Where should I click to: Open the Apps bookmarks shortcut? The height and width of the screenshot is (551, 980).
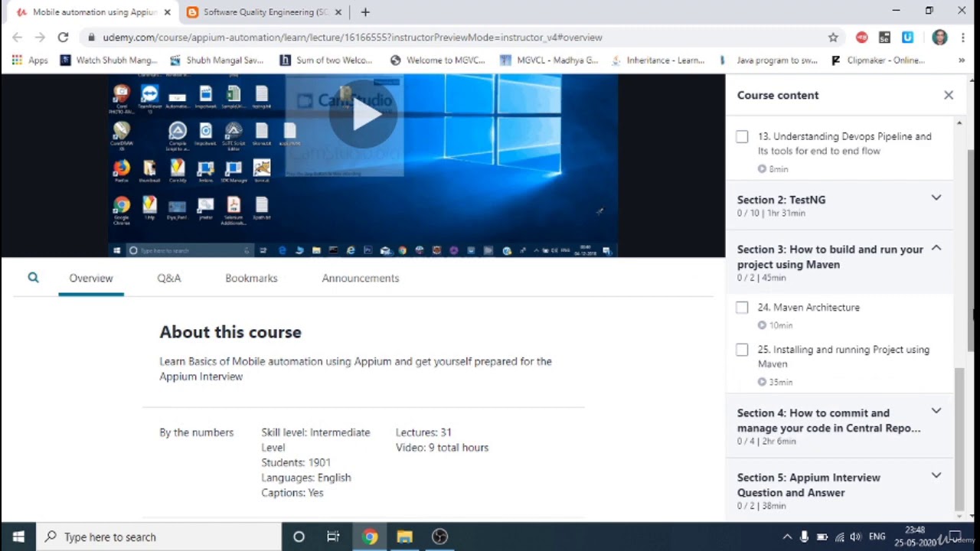(x=30, y=60)
